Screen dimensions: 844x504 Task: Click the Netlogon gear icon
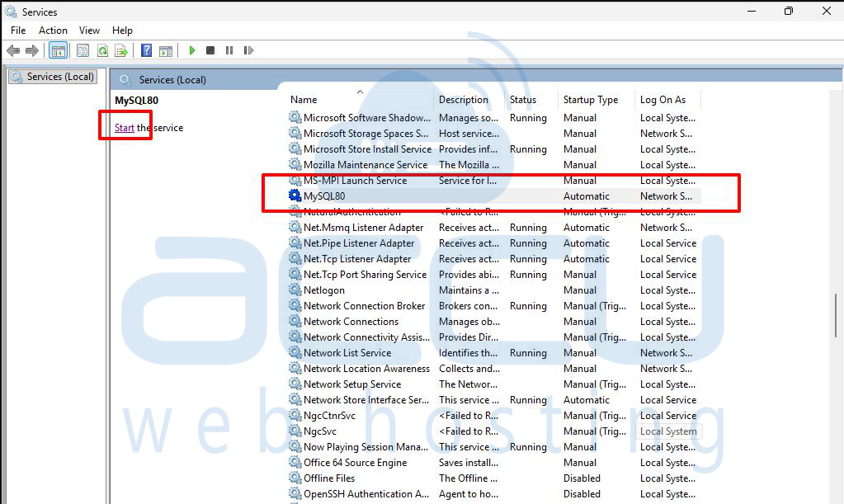click(295, 290)
